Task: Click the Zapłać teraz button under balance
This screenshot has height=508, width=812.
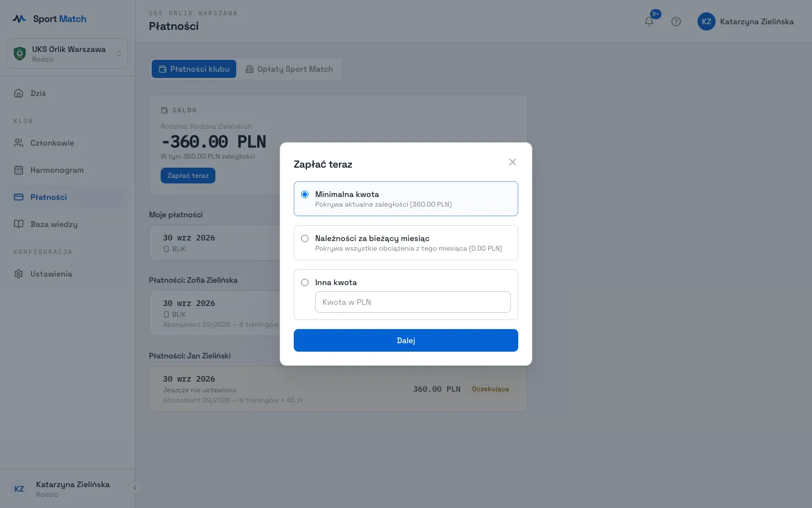Action: click(188, 176)
